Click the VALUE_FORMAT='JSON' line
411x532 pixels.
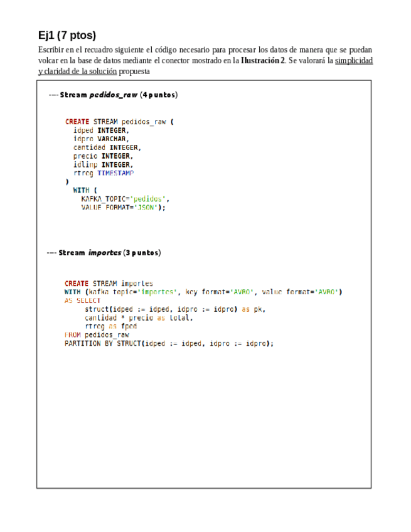click(123, 207)
